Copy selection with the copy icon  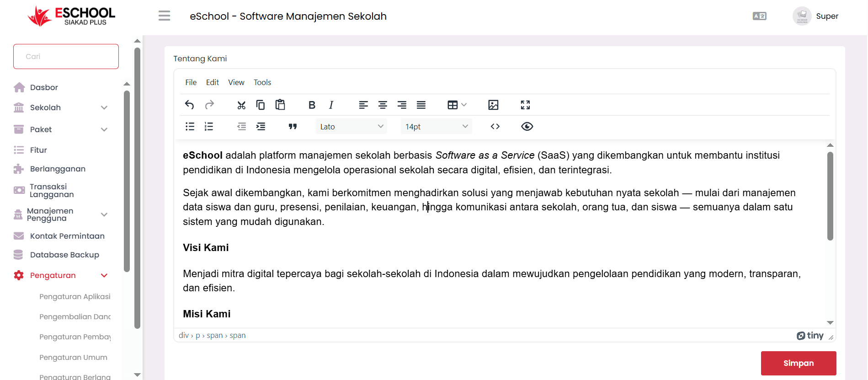261,105
